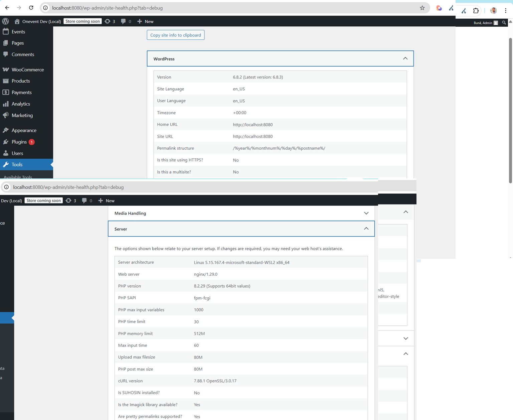
Task: Click Copy site info to clipboard button
Action: tap(175, 35)
